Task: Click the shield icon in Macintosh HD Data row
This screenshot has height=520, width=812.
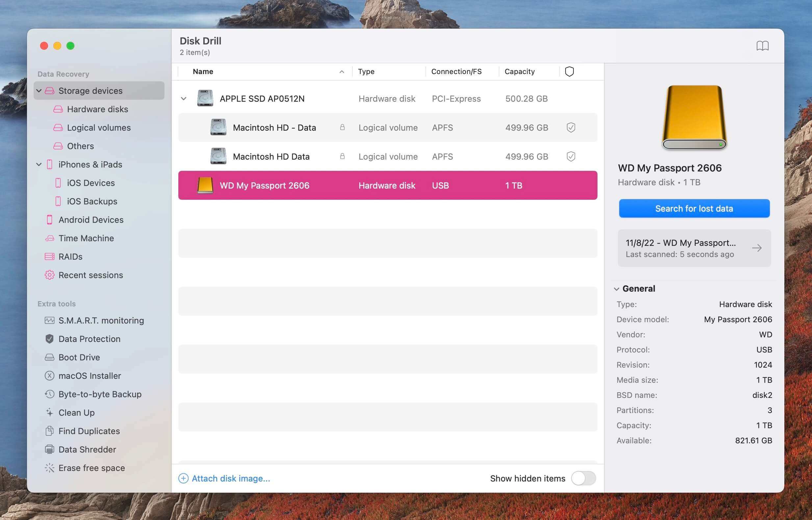Action: [x=571, y=156]
